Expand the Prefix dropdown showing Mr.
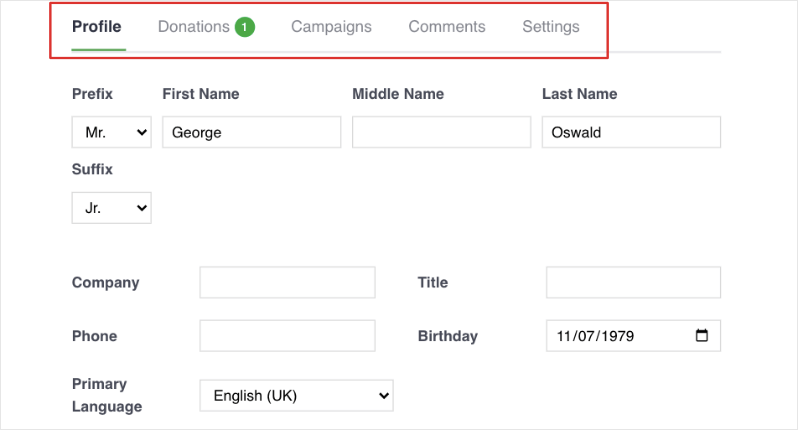The width and height of the screenshot is (798, 430). 111,132
